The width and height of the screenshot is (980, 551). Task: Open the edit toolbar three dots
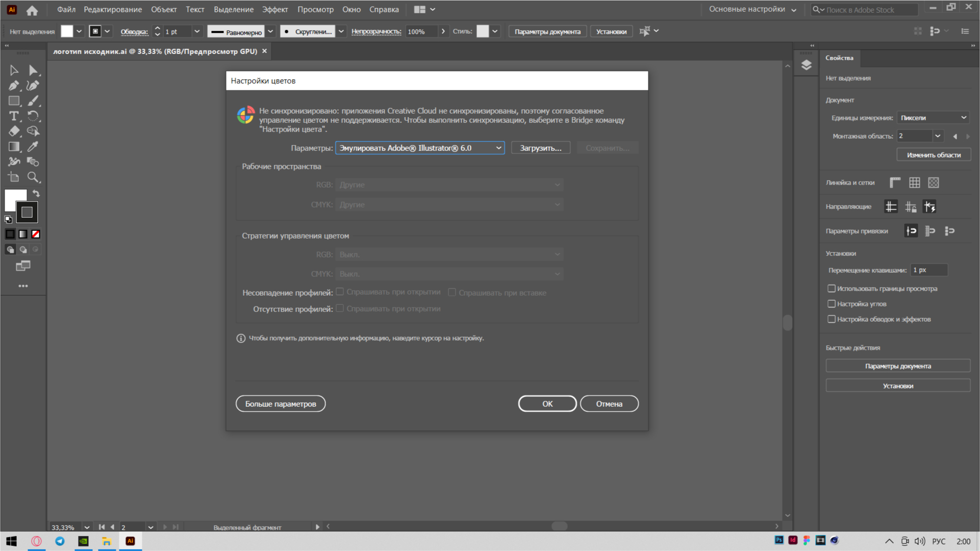(x=23, y=286)
